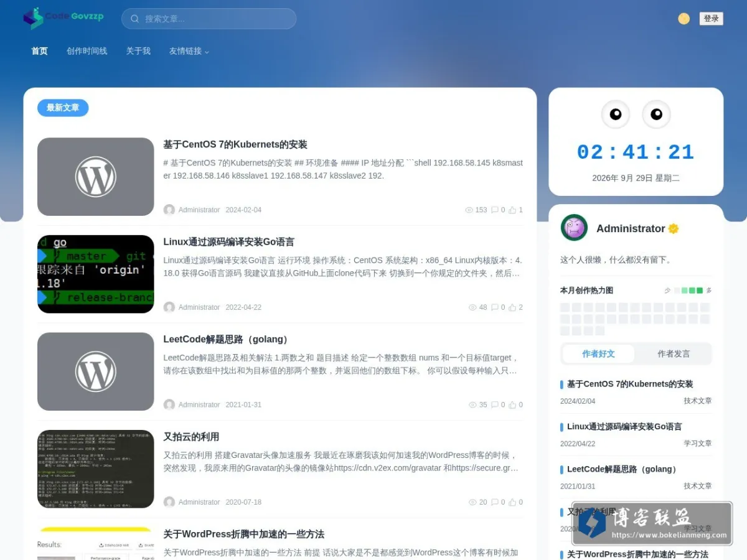The image size is (747, 560).
Task: Switch to the 作者好文 tab
Action: coord(598,354)
